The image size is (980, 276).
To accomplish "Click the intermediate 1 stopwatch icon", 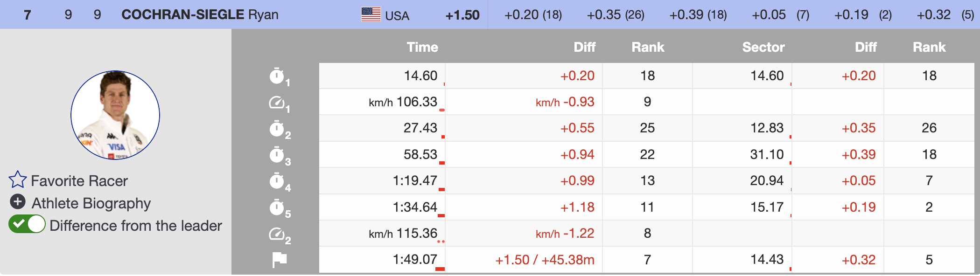I will pyautogui.click(x=277, y=76).
